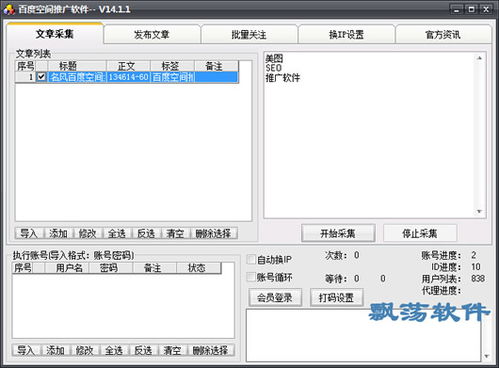The width and height of the screenshot is (499, 368).
Task: Click 导入 button under article list
Action: 29,233
